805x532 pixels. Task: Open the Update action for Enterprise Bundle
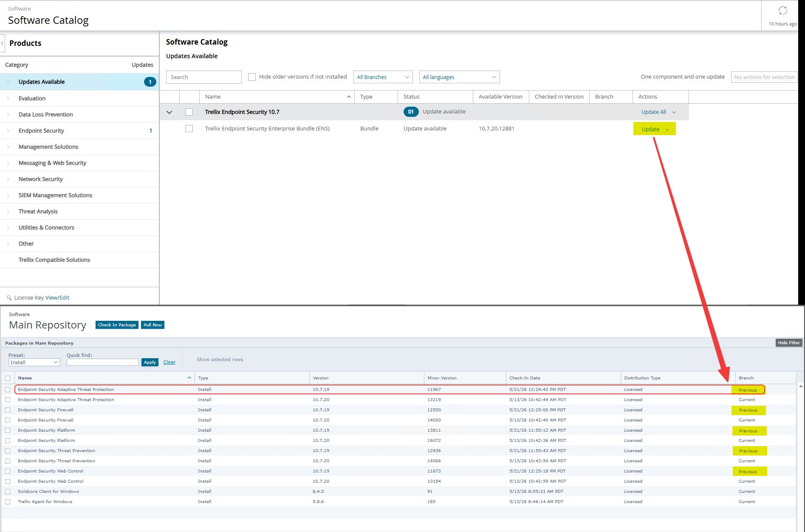tap(655, 129)
